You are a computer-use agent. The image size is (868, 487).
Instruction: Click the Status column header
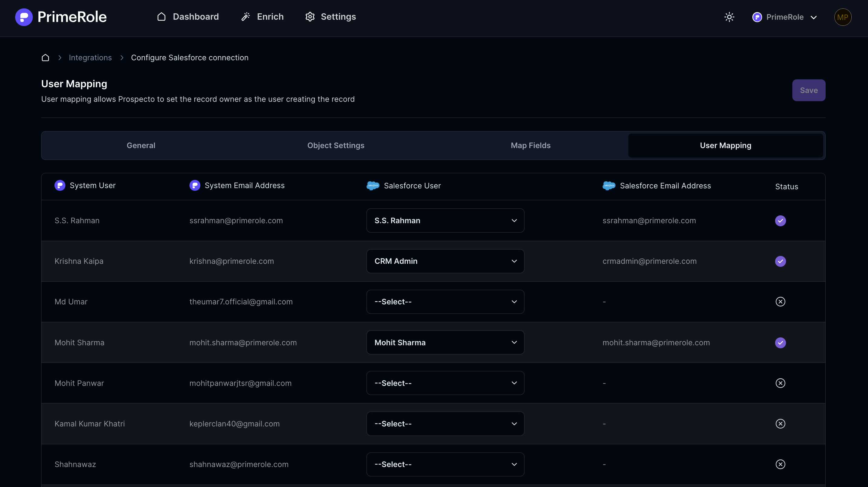787,187
